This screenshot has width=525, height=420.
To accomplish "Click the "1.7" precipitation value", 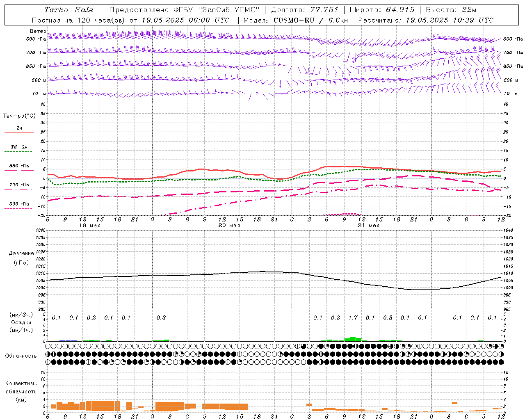I will (353, 317).
